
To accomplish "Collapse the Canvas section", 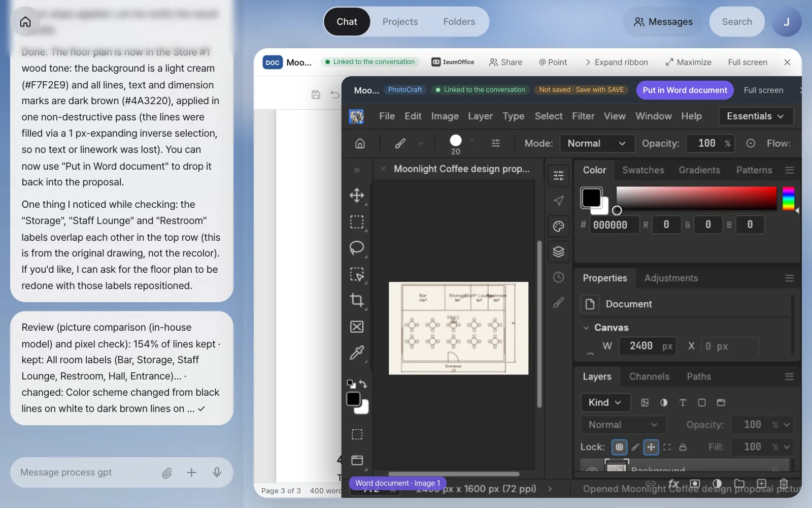I will [x=586, y=328].
